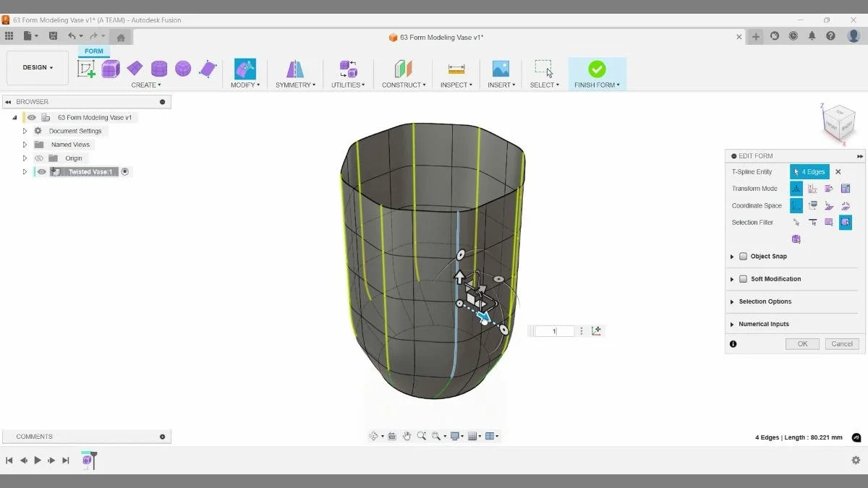Enable Soft Modification checkbox

click(x=744, y=278)
